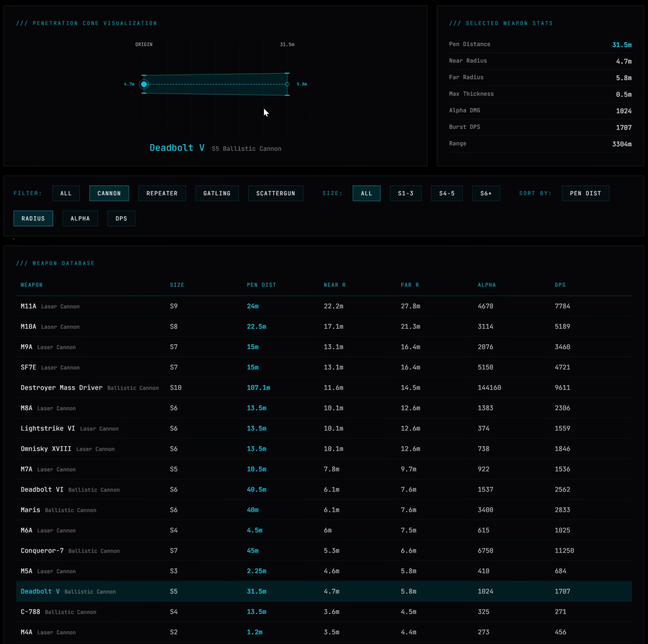Sort the table by ALPHA

coord(80,219)
